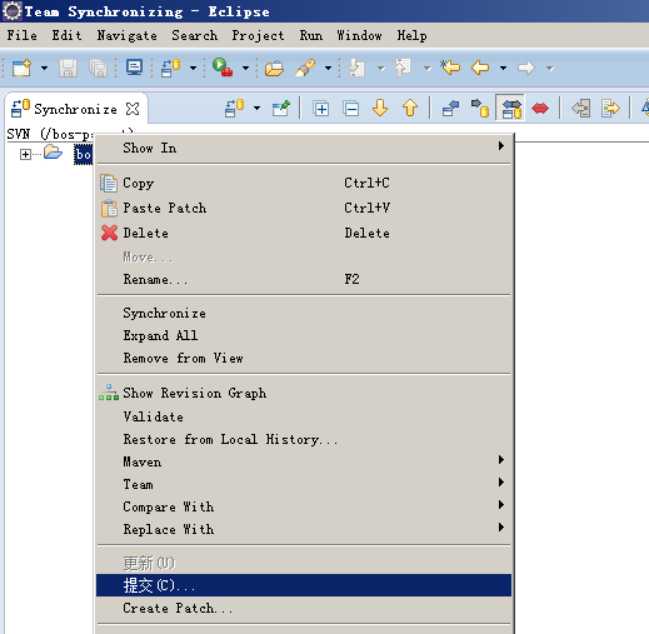The image size is (649, 634).
Task: Open the Window menu
Action: [359, 35]
